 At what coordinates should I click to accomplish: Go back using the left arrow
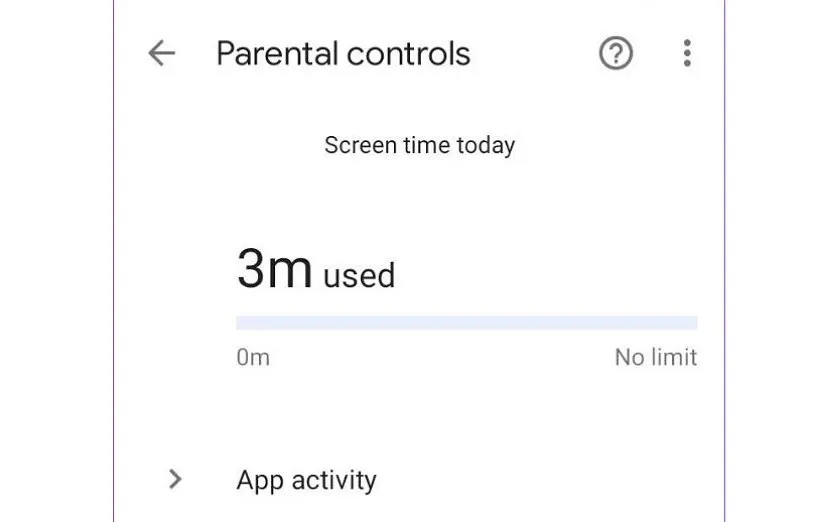click(x=161, y=53)
